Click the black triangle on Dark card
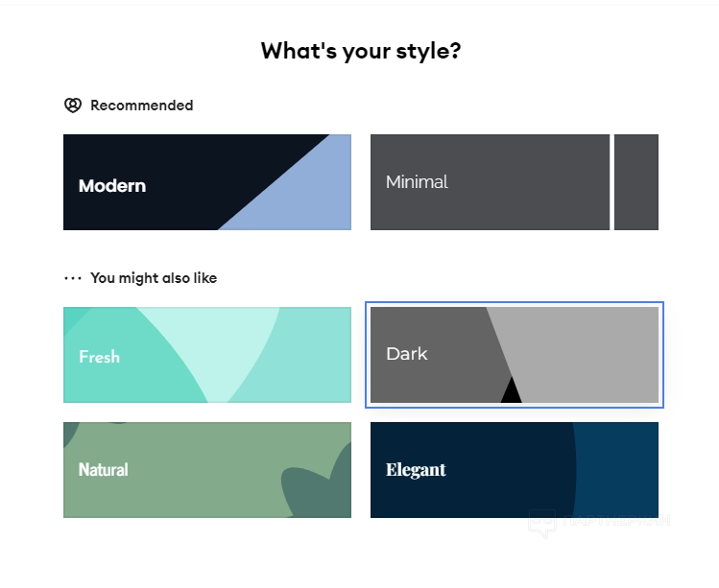This screenshot has height=588, width=719. click(x=511, y=391)
